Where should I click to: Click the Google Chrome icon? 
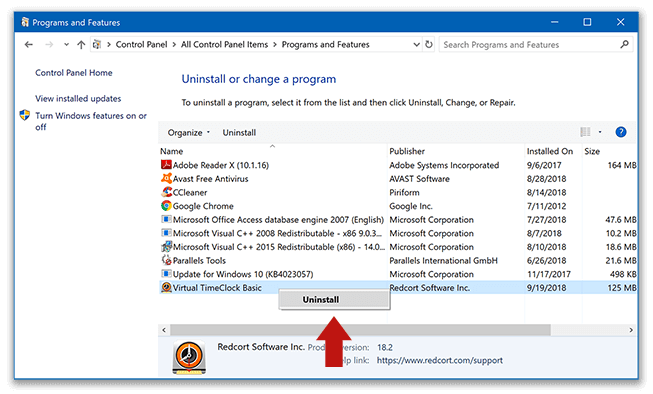[166, 206]
